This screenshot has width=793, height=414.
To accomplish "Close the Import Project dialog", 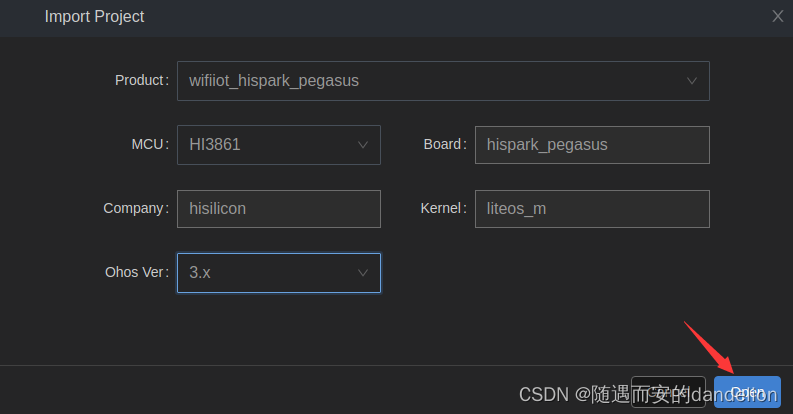I will tap(778, 17).
